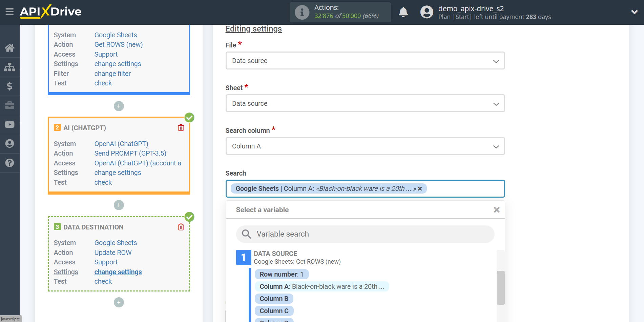
Task: Open the Search column dropdown
Action: coord(365,146)
